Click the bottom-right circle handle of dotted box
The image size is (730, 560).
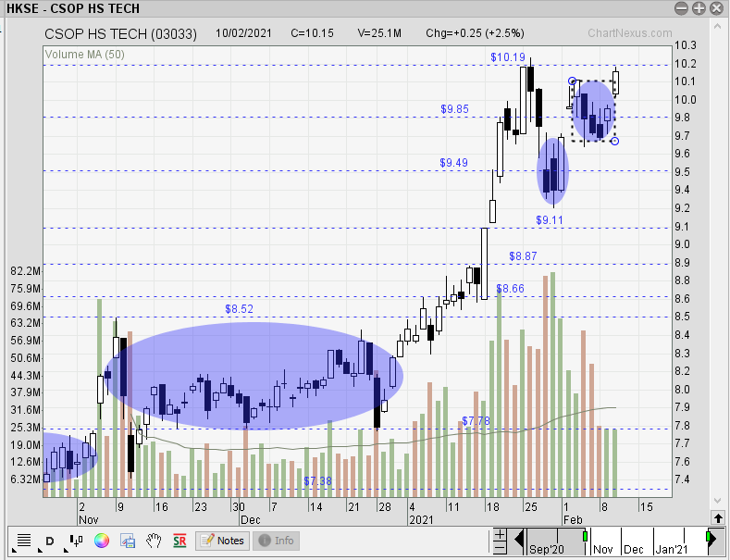[x=614, y=141]
